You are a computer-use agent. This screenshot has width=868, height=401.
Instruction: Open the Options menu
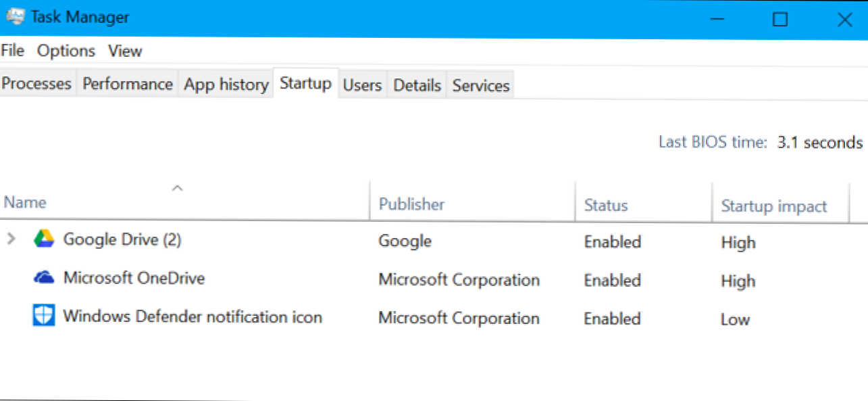[66, 51]
